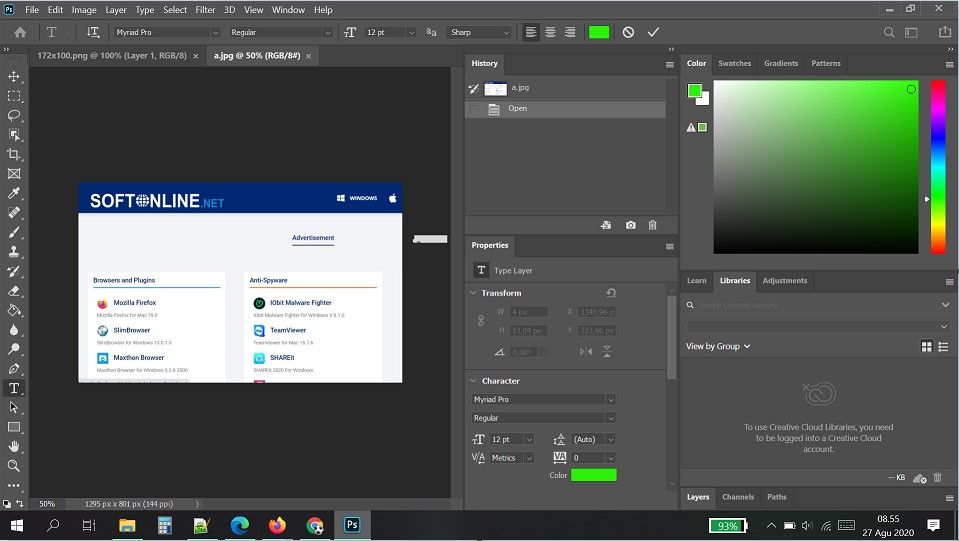Open the Layer menu

point(116,10)
